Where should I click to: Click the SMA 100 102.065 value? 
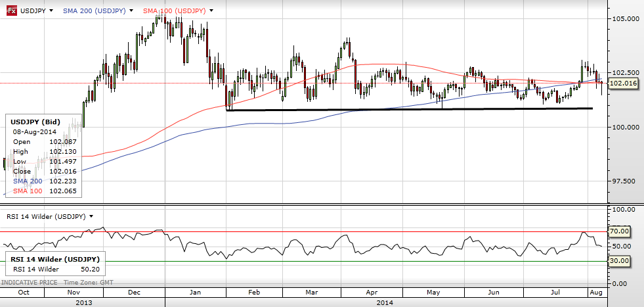[x=63, y=191]
